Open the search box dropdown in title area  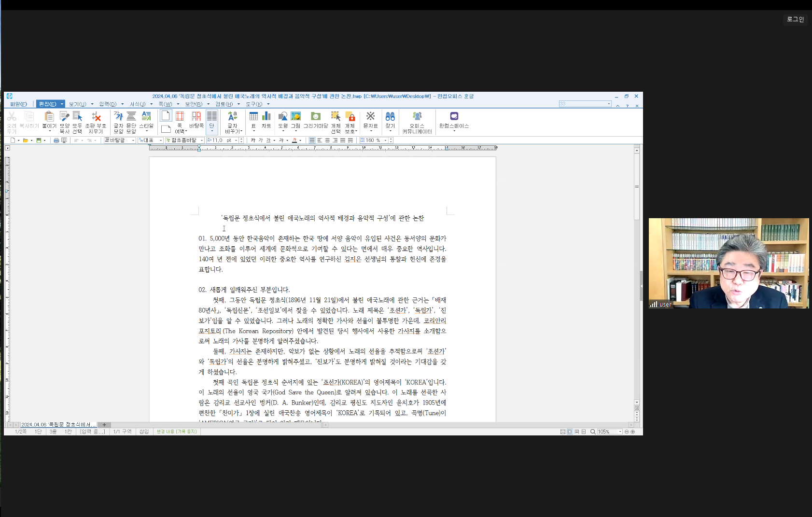click(x=609, y=104)
